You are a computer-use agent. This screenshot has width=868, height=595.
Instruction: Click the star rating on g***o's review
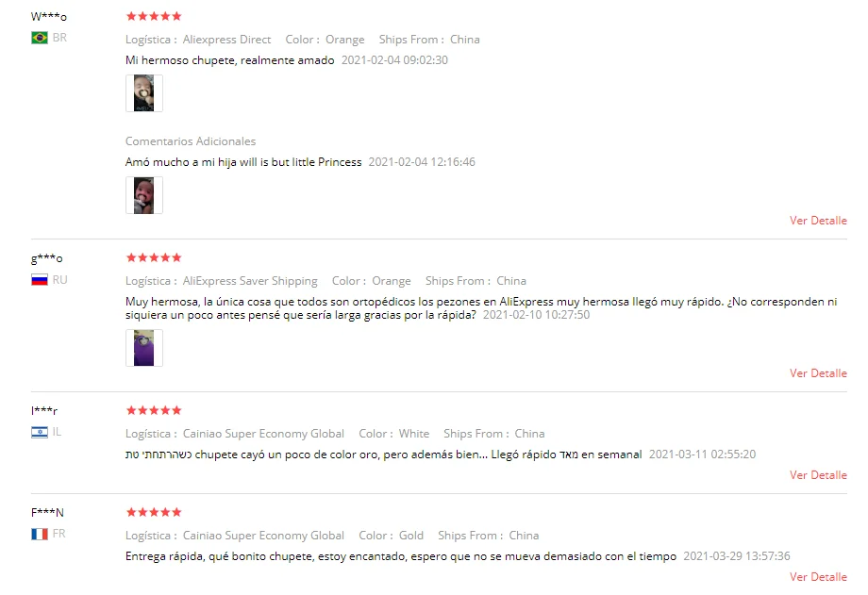point(154,257)
